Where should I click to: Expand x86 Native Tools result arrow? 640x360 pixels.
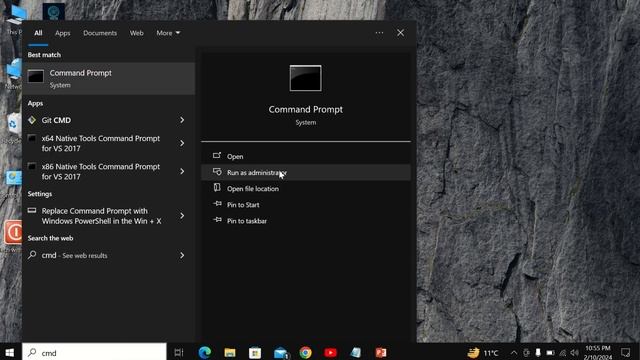182,171
